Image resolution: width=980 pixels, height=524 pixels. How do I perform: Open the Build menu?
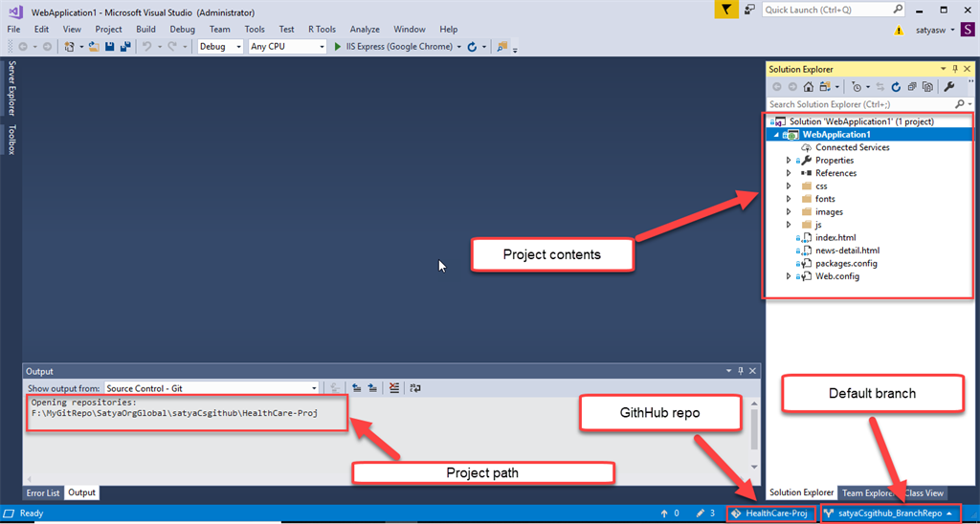145,30
